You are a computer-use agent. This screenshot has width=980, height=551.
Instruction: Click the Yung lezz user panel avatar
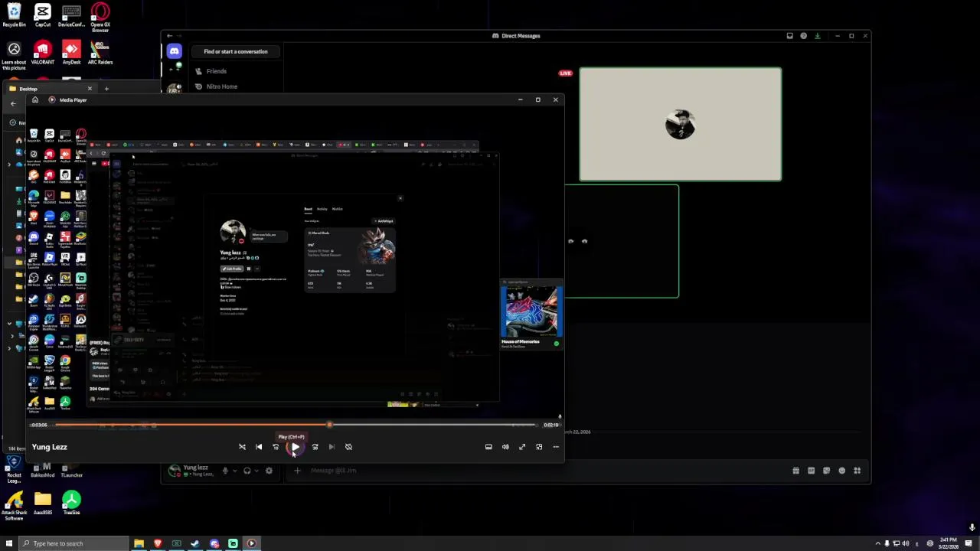[175, 470]
